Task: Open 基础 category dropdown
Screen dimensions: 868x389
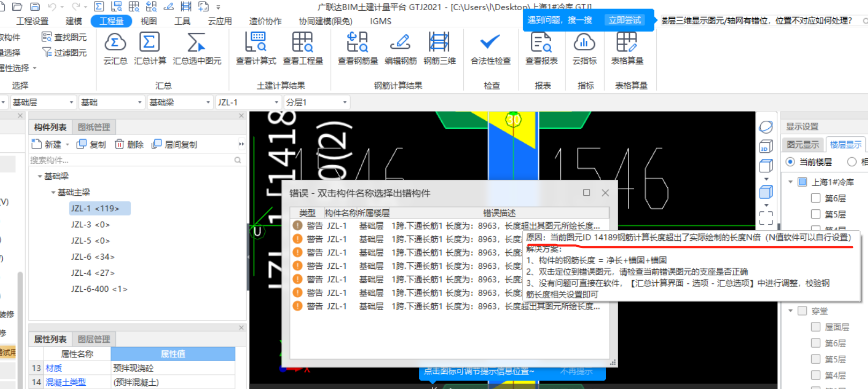Action: coord(112,102)
